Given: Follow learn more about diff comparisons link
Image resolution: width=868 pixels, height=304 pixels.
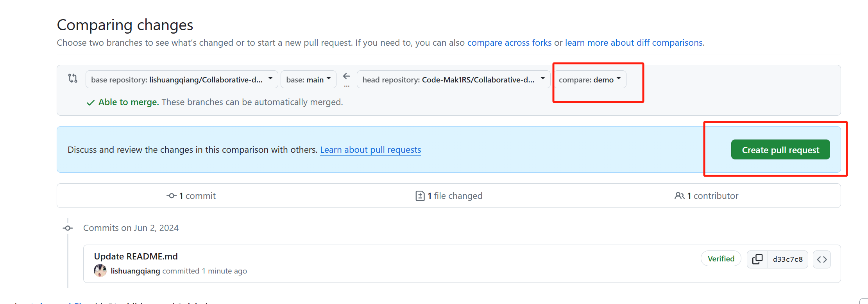Looking at the screenshot, I should [634, 43].
